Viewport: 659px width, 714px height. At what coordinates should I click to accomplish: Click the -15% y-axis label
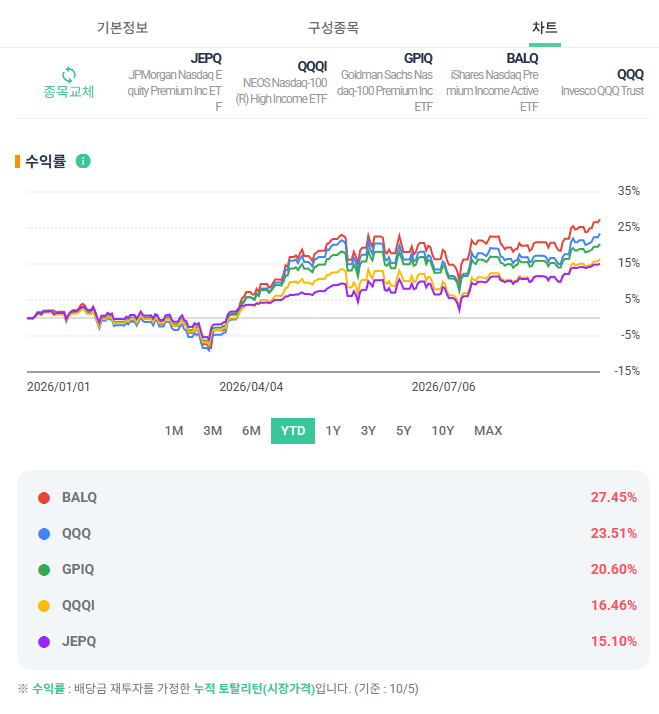pos(627,371)
